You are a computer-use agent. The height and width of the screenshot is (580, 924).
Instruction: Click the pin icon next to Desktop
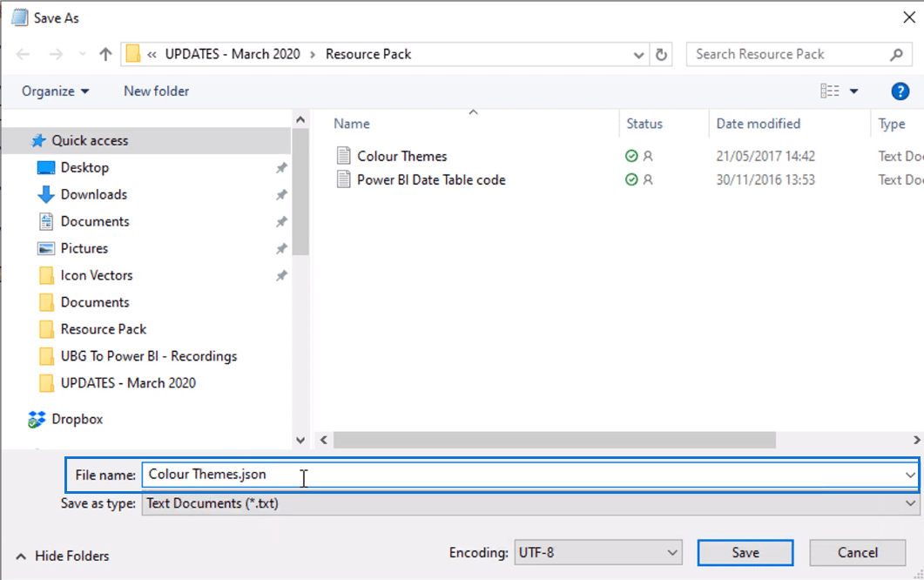pyautogui.click(x=281, y=168)
